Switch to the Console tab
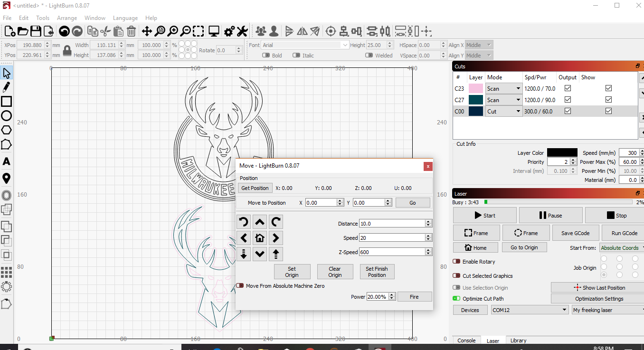 pos(466,341)
